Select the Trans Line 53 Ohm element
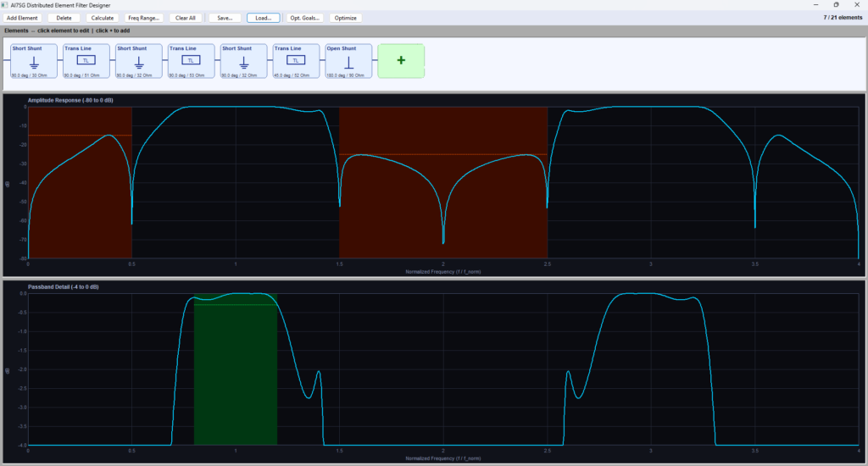868x466 pixels. pyautogui.click(x=191, y=61)
